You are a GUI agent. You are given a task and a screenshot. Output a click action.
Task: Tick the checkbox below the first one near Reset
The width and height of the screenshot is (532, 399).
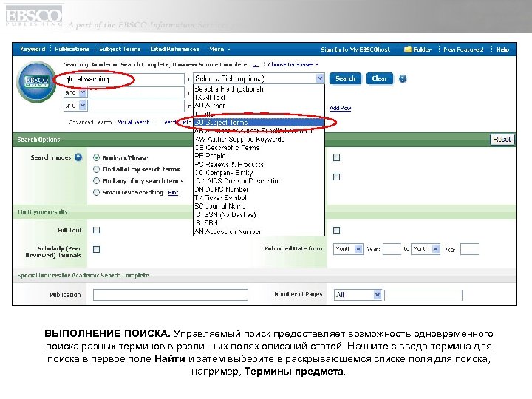coord(337,177)
